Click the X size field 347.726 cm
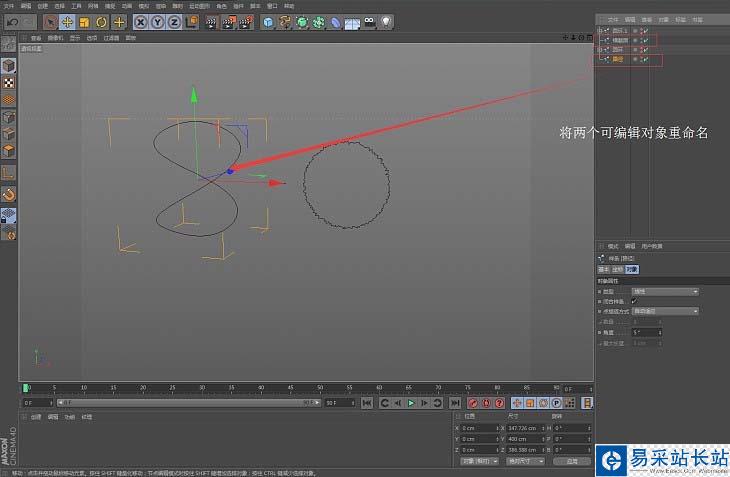 [x=524, y=428]
